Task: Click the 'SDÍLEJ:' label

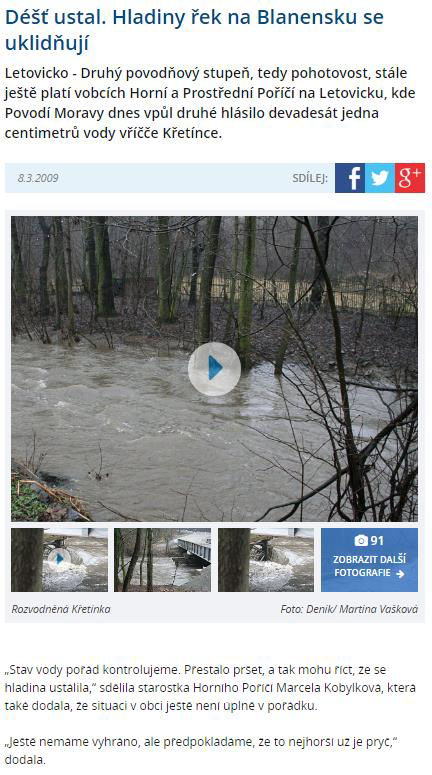Action: pos(310,178)
